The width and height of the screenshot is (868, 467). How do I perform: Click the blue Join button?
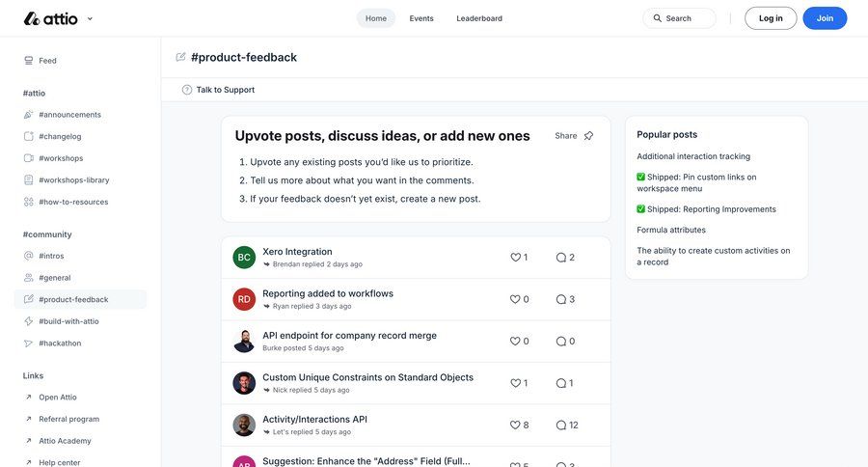click(825, 18)
